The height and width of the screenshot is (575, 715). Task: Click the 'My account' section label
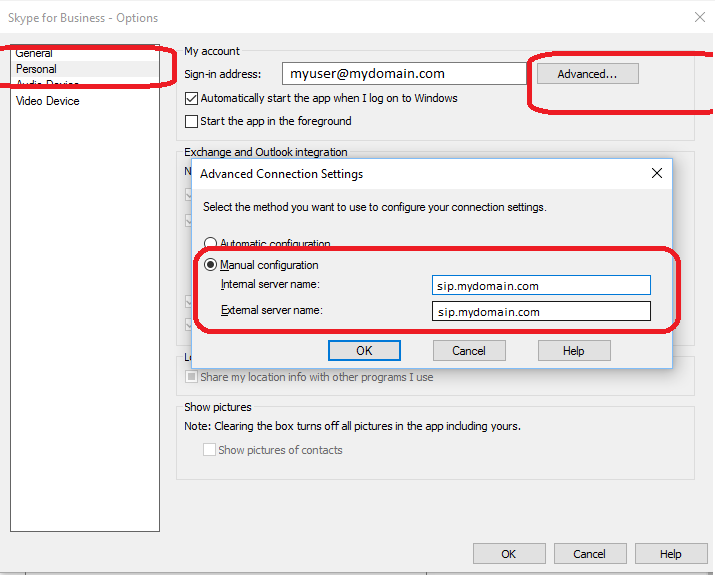pyautogui.click(x=212, y=51)
